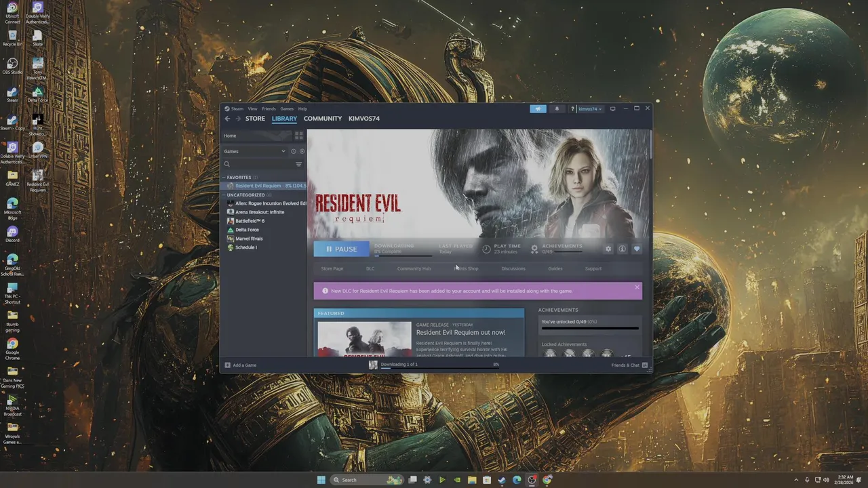
Task: Open the Friends menu
Action: click(269, 108)
